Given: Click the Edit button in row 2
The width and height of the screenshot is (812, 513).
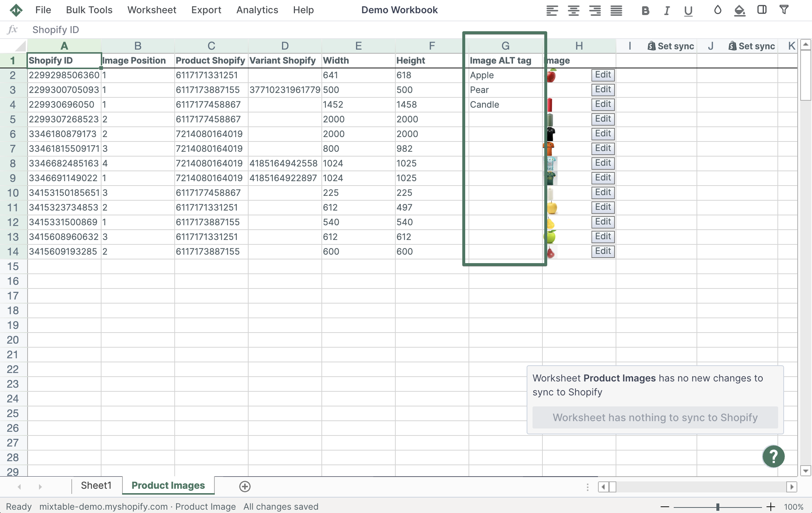Looking at the screenshot, I should (603, 75).
